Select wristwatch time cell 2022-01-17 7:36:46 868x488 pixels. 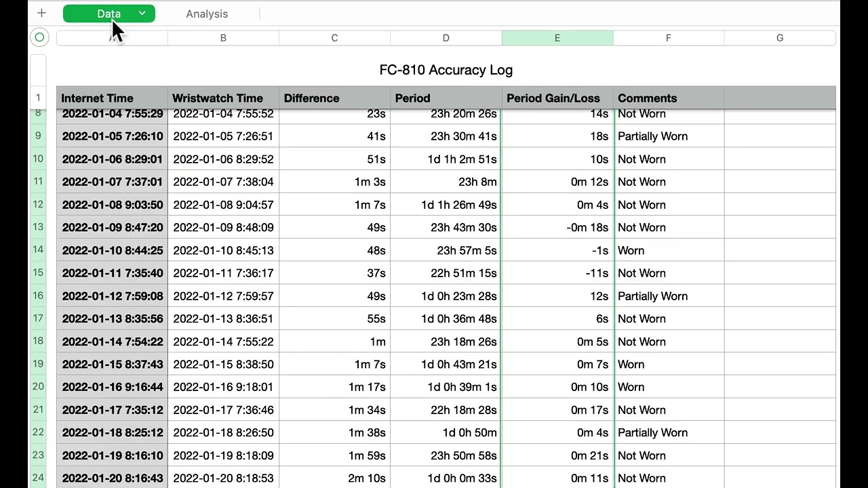click(x=223, y=410)
